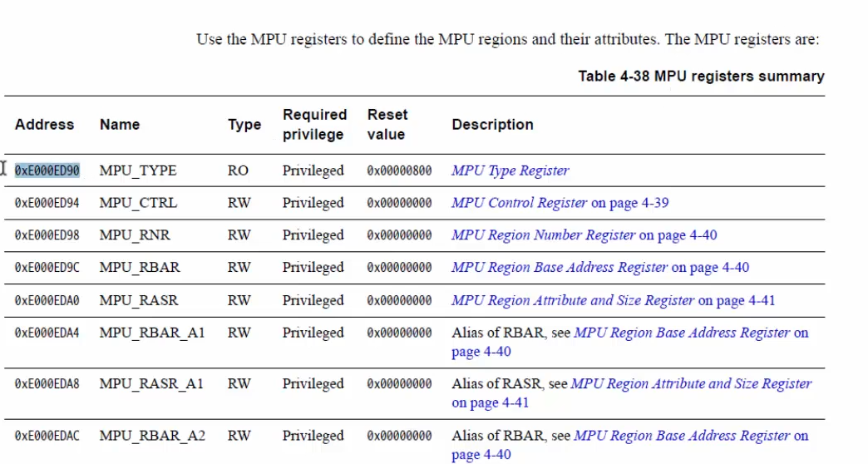This screenshot has width=868, height=464.
Task: Open the MPU Control Register link
Action: coord(560,203)
